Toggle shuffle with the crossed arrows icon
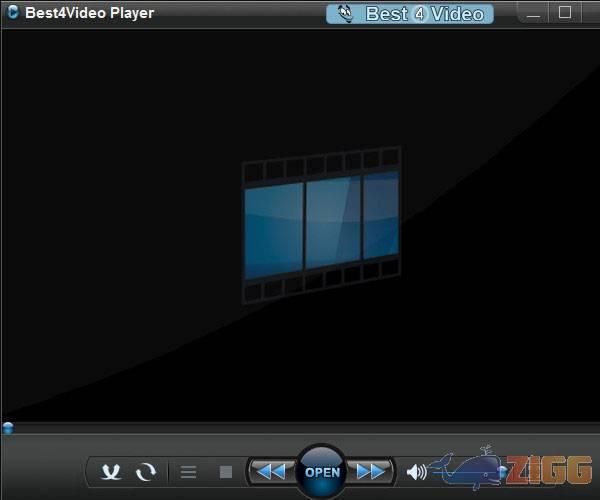 pos(111,472)
